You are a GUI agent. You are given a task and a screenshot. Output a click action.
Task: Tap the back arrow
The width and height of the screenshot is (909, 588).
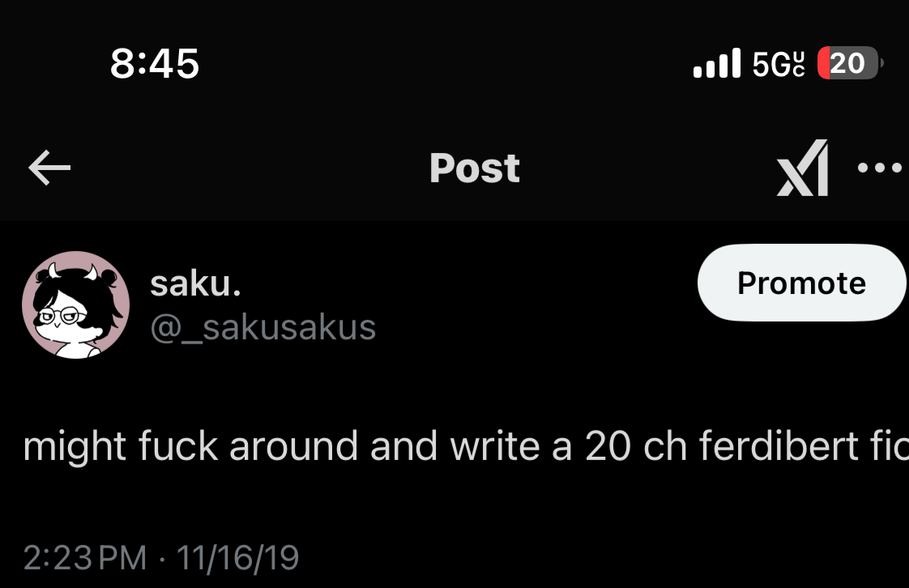coord(49,168)
